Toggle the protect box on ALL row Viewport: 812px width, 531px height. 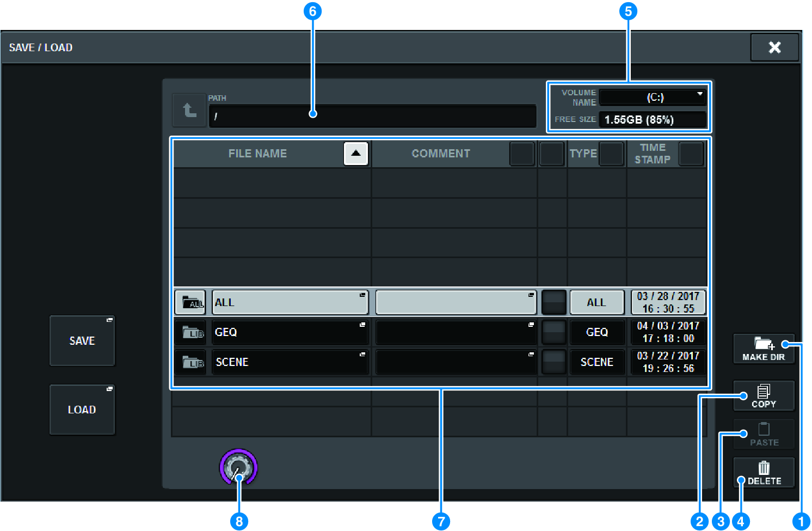[x=553, y=302]
